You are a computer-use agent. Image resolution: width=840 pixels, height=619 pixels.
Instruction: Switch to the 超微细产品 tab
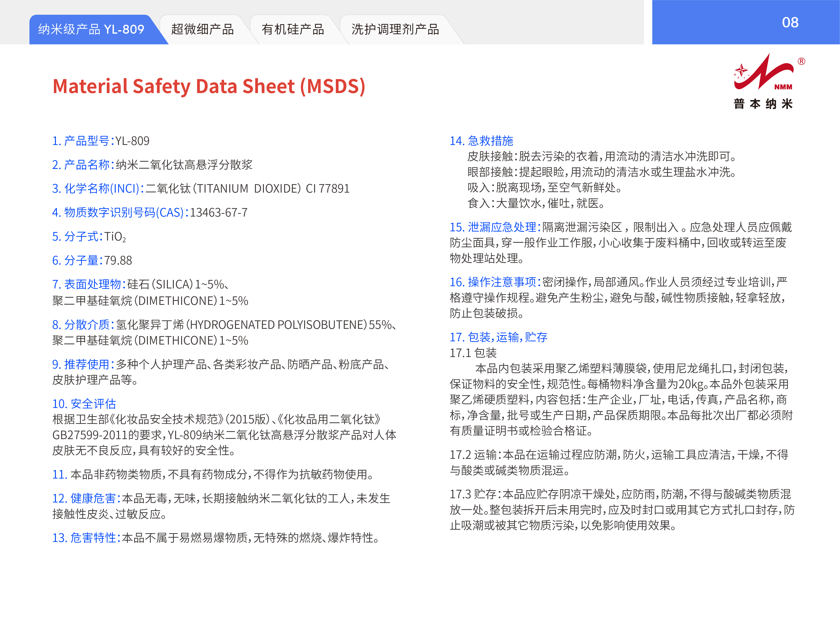[x=202, y=29]
